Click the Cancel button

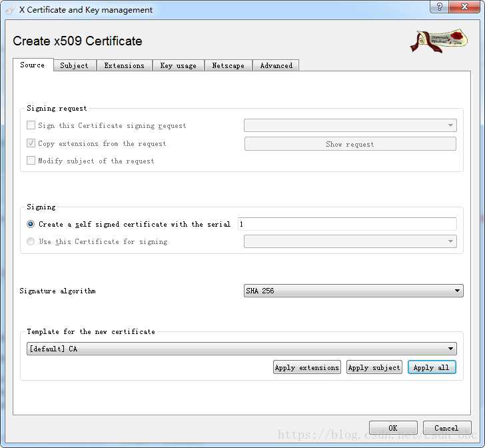point(446,428)
